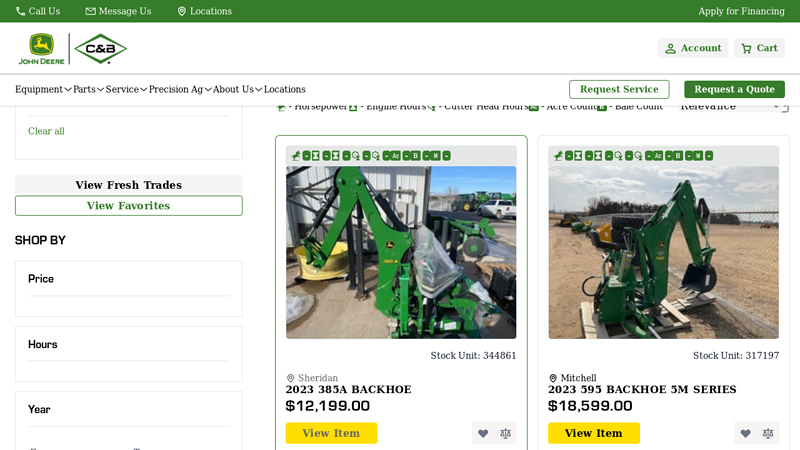The image size is (800, 450).
Task: Click SHOP BY heading
Action: click(x=40, y=240)
